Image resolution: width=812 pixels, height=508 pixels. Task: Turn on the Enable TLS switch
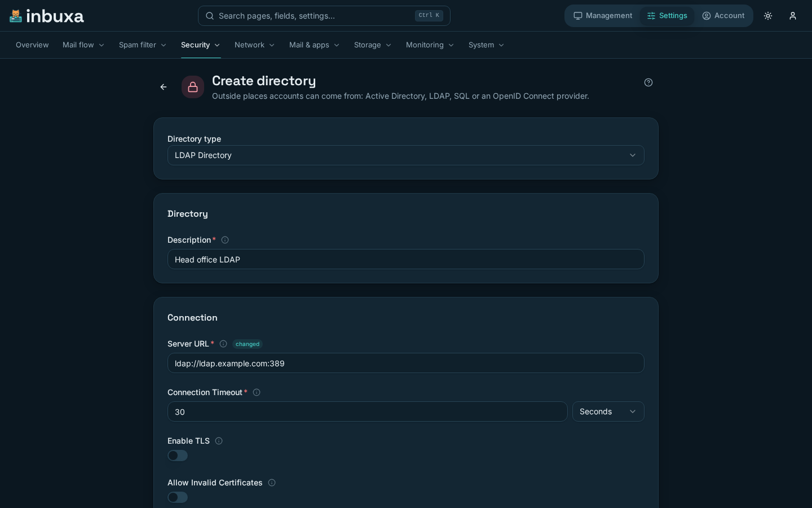(178, 456)
